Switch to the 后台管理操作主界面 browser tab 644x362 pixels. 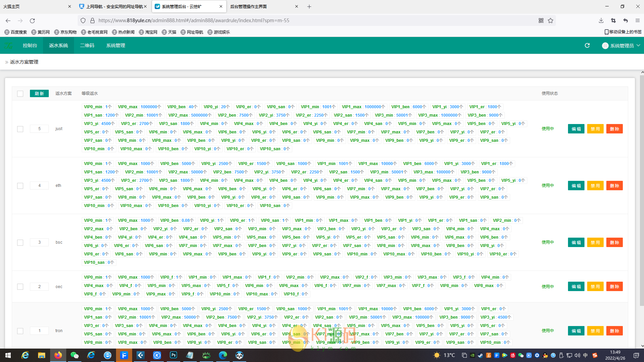(264, 6)
